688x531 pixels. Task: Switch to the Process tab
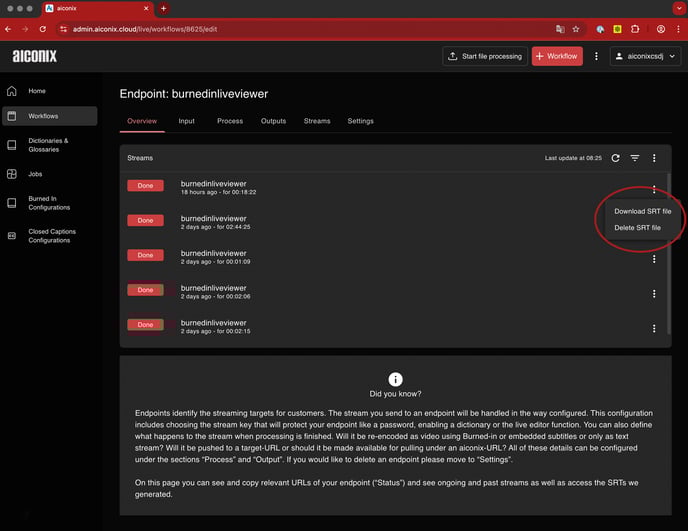[230, 121]
